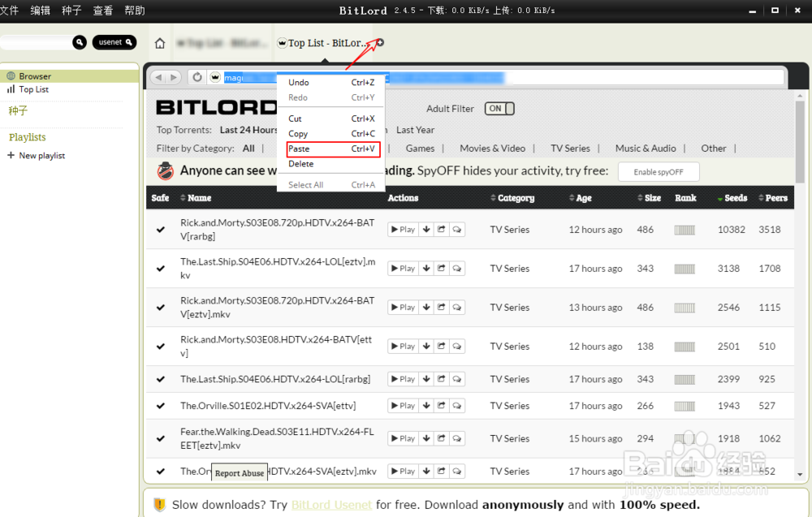Click the search magnifier button
The height and width of the screenshot is (517, 812).
[x=80, y=42]
